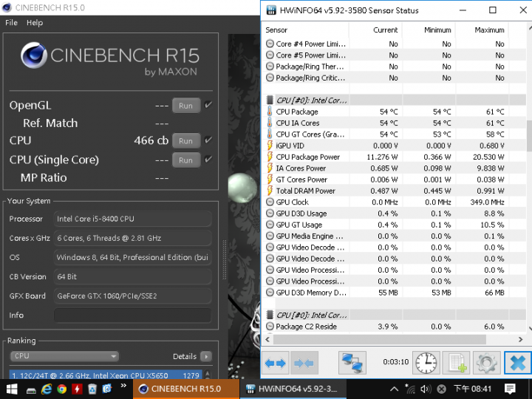532x399 pixels.
Task: Run the CPU benchmark
Action: coord(186,141)
